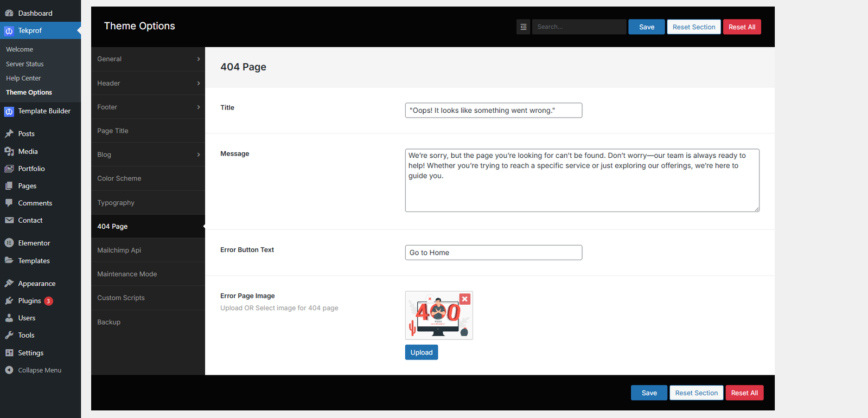Click the Plugins icon in the sidebar

(x=9, y=301)
